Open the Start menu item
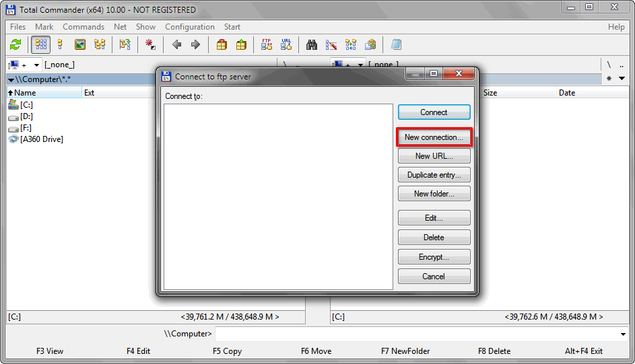Image resolution: width=635 pixels, height=364 pixels. point(232,27)
